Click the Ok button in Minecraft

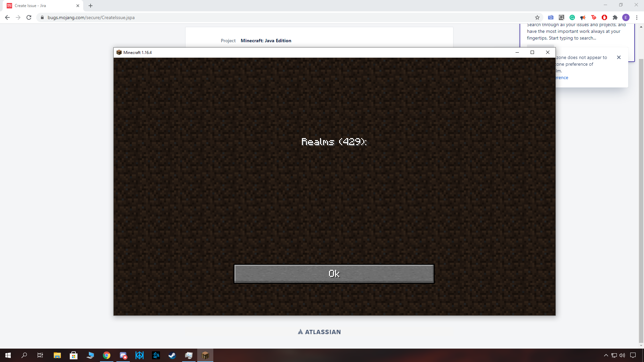pyautogui.click(x=334, y=274)
